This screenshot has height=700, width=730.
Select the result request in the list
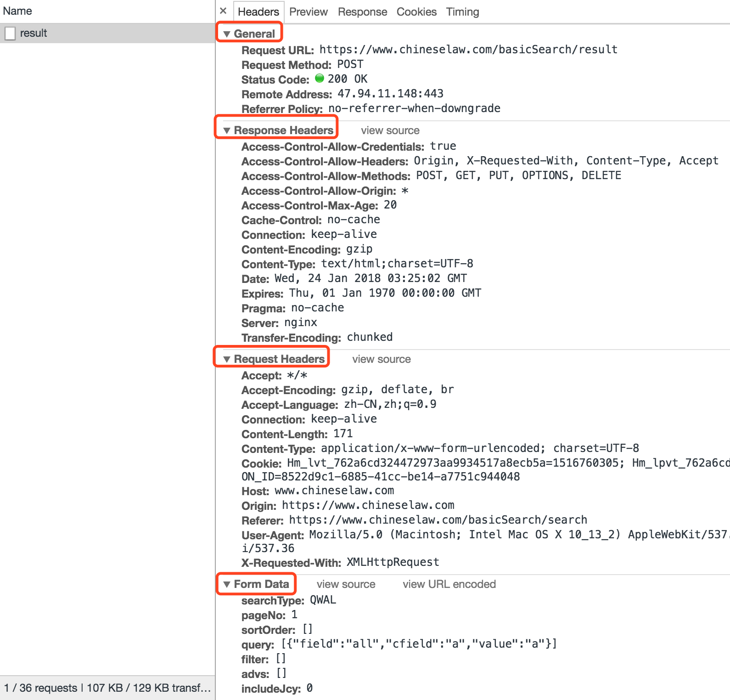pos(34,33)
